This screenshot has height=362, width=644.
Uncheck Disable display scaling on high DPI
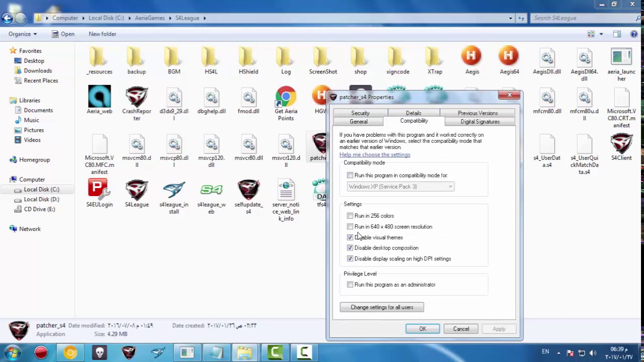350,259
